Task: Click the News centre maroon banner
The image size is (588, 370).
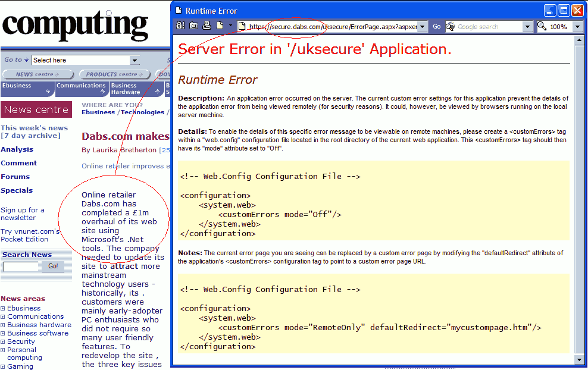Action: (36, 109)
